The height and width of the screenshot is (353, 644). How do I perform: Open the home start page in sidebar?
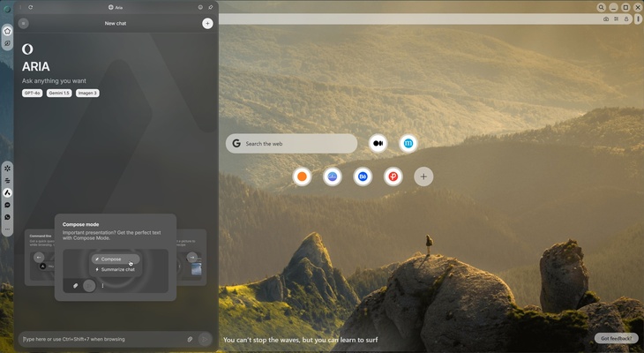pyautogui.click(x=7, y=31)
